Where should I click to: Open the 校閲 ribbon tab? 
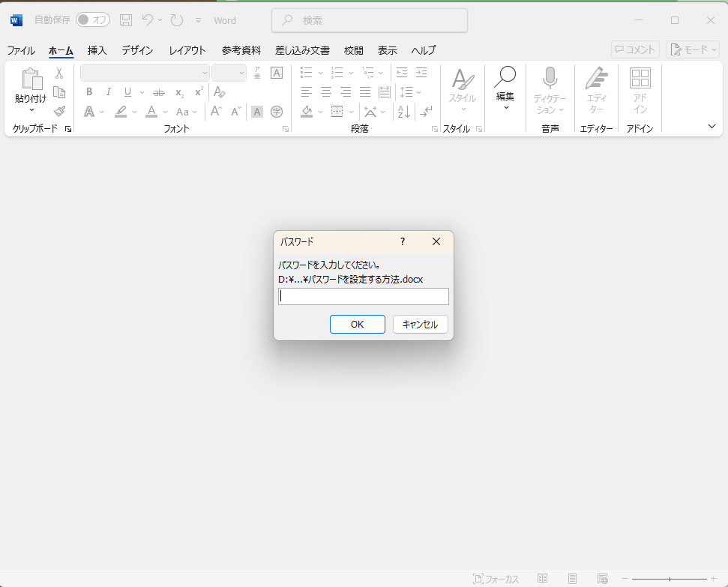(x=352, y=50)
